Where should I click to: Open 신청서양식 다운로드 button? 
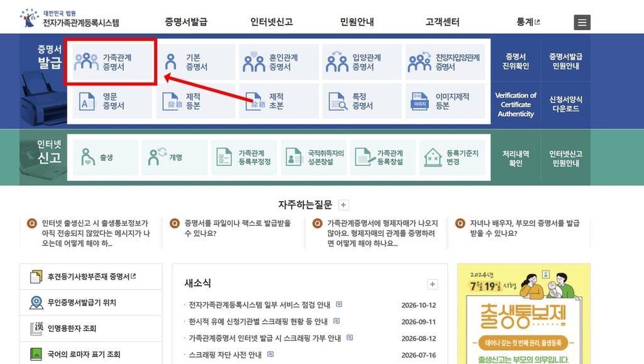[x=565, y=104]
